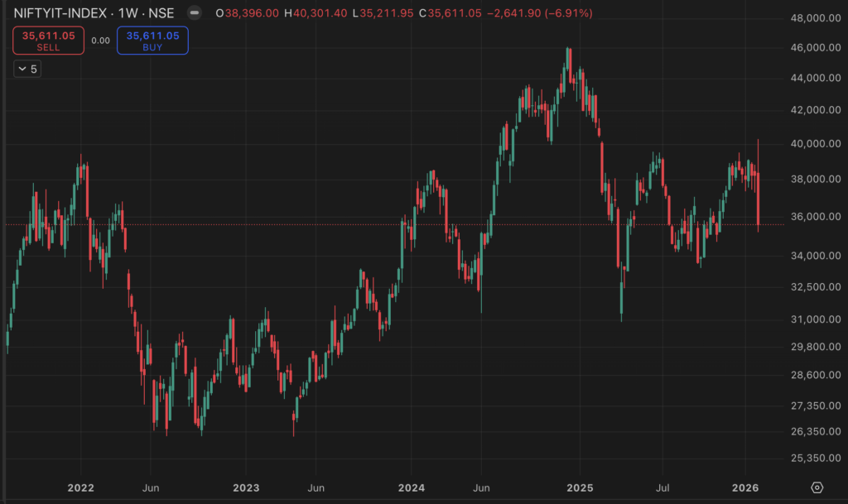Screen dimensions: 848x504
Task: Click the 0.00 spread value between Sell and Buy
Action: 100,41
